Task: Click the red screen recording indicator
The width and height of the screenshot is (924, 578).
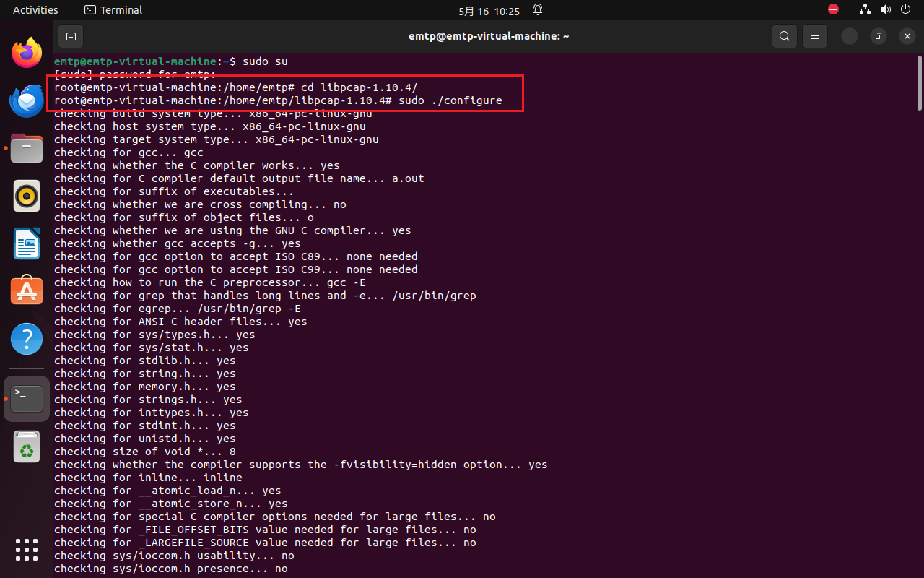Action: [x=833, y=9]
